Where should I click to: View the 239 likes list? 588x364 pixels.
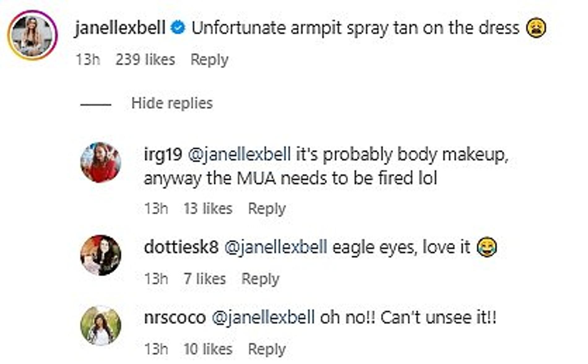(x=145, y=59)
